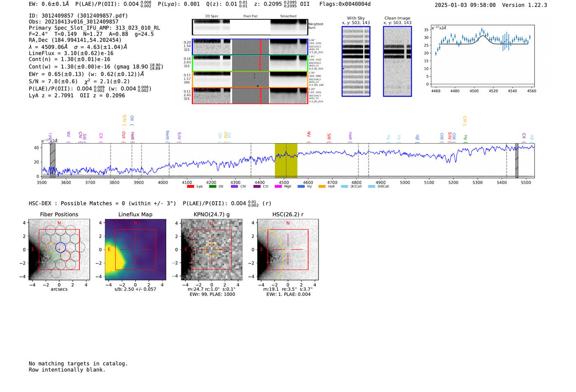Click the 'Smoothed' column heading
The height and width of the screenshot is (392, 576).
288,16
